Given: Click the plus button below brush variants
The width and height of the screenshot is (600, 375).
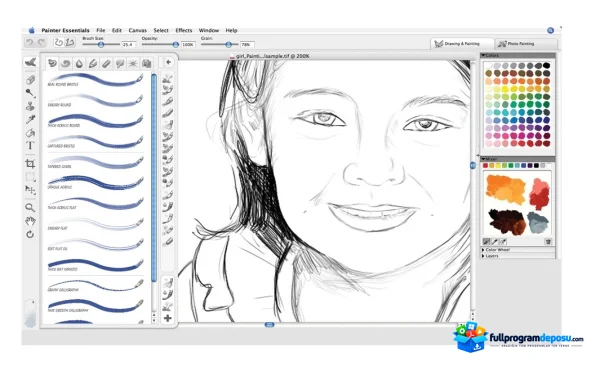Looking at the screenshot, I should (x=168, y=318).
